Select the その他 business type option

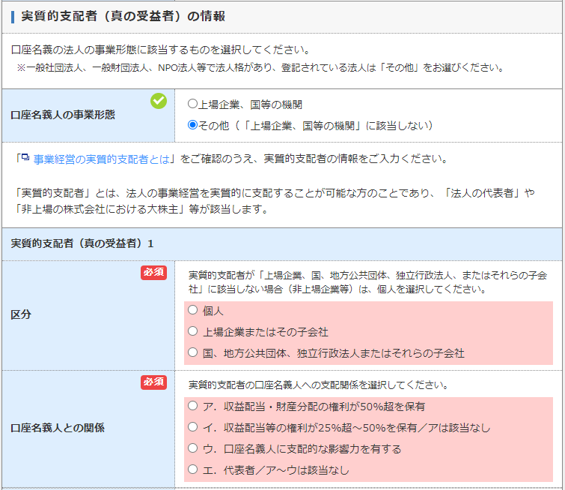click(193, 125)
